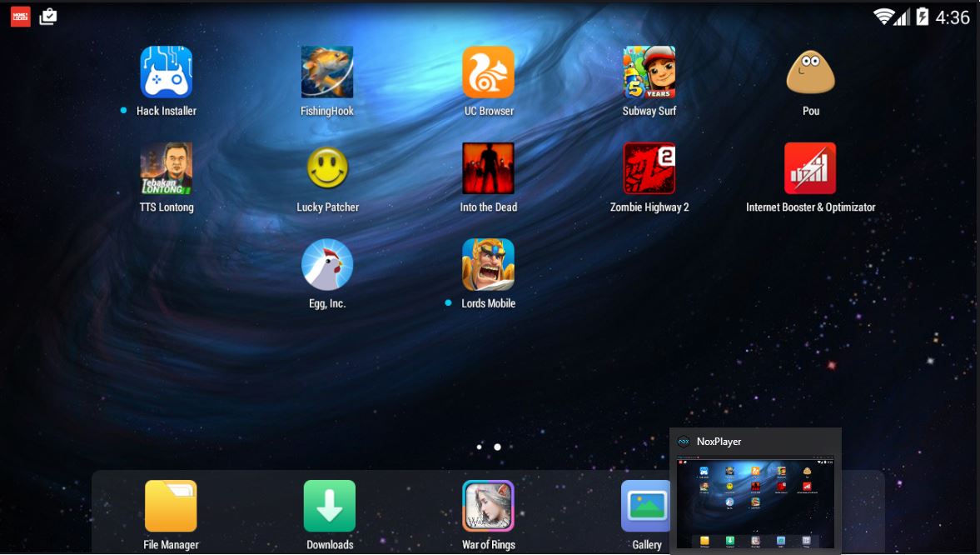Open Lords Mobile game
This screenshot has width=980, height=555.
(x=488, y=265)
